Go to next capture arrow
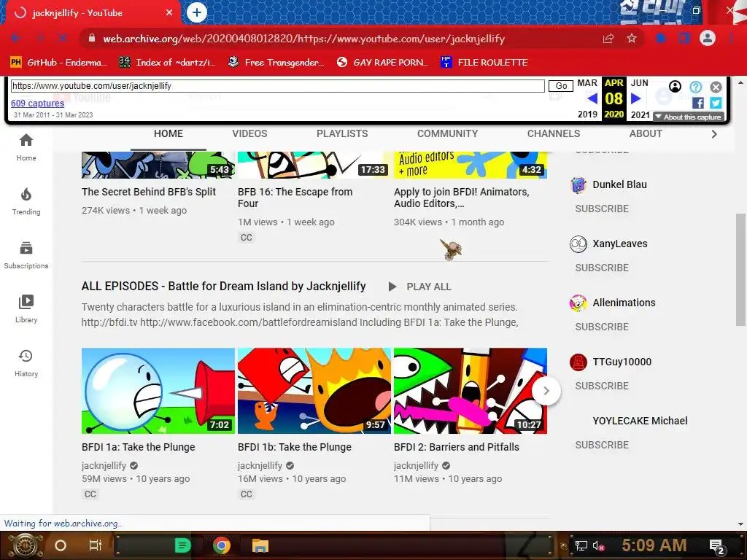This screenshot has height=560, width=747. (635, 98)
